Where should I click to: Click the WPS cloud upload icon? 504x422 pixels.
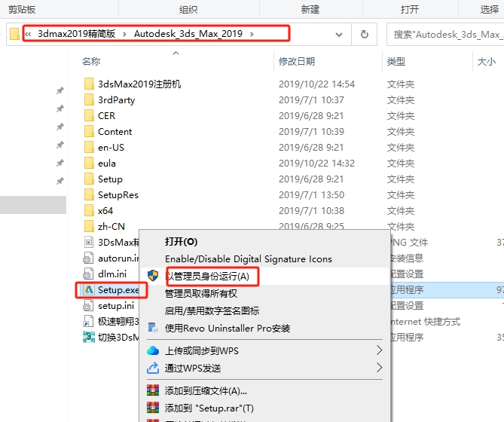pos(153,350)
